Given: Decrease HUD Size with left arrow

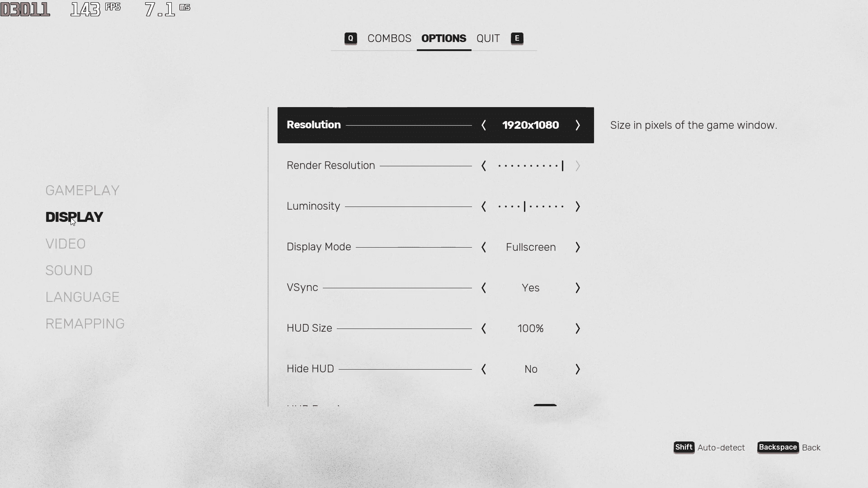Looking at the screenshot, I should pyautogui.click(x=483, y=328).
